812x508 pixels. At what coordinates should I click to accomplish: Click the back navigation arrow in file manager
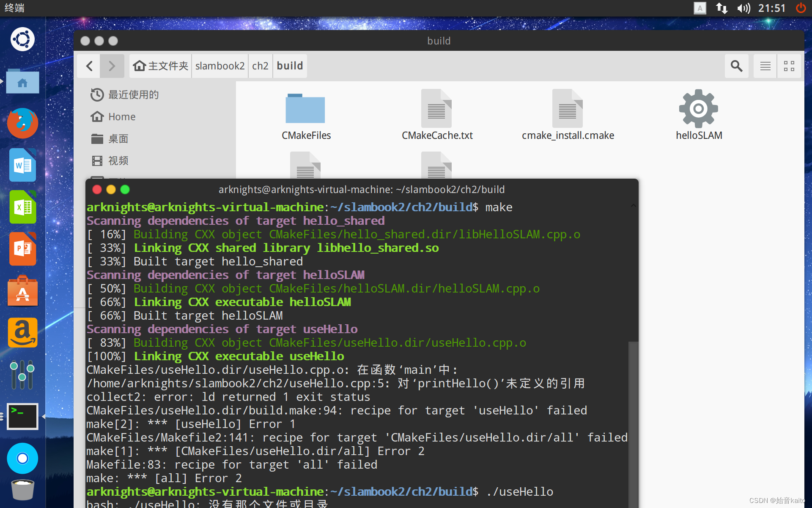coord(89,66)
